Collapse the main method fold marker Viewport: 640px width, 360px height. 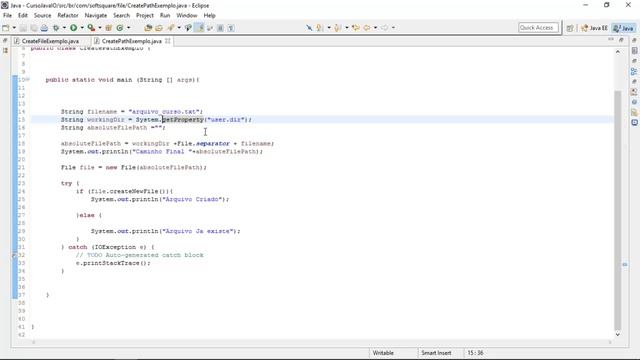28,80
